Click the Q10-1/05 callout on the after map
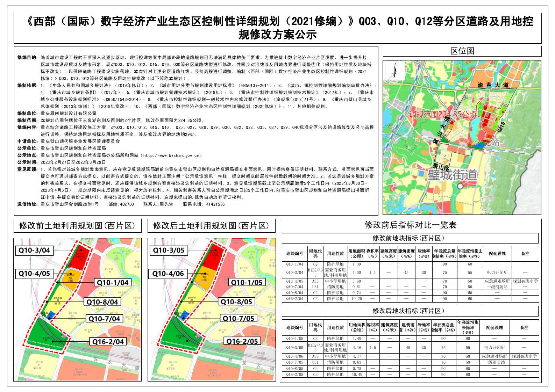555x392 pixels. tap(247, 282)
